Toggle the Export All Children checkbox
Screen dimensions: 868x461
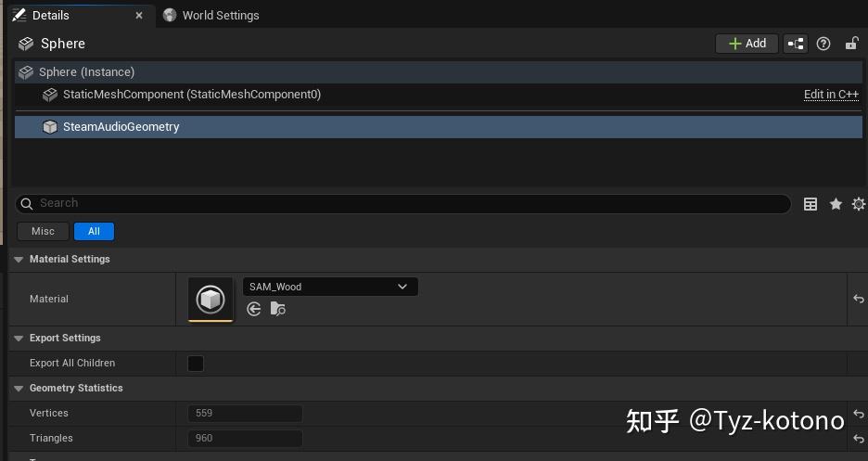[196, 364]
